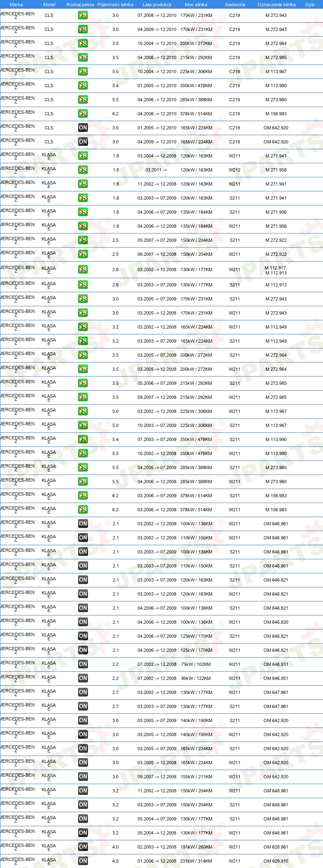The height and width of the screenshot is (868, 323).
Task: Click petrol icon in the W212 row
Action: 83,170
